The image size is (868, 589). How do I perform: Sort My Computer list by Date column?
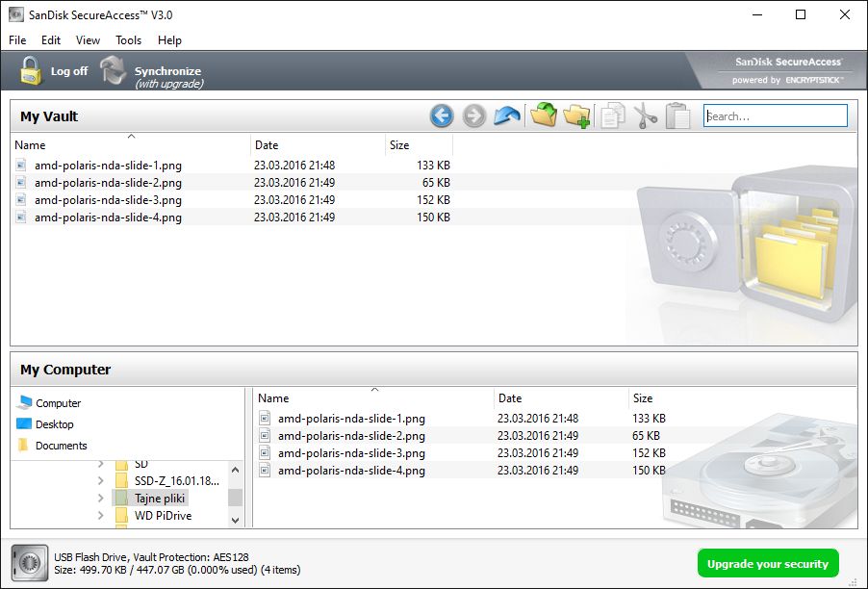pyautogui.click(x=561, y=397)
